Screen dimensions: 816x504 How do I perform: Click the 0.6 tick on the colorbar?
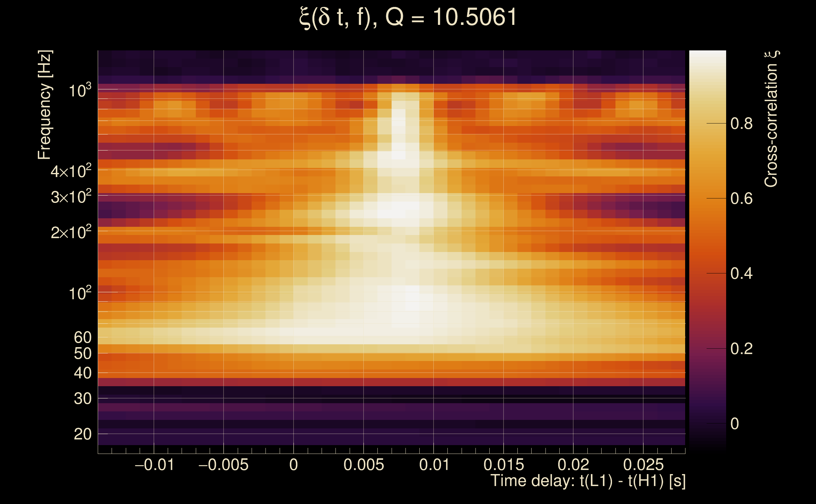pyautogui.click(x=741, y=199)
